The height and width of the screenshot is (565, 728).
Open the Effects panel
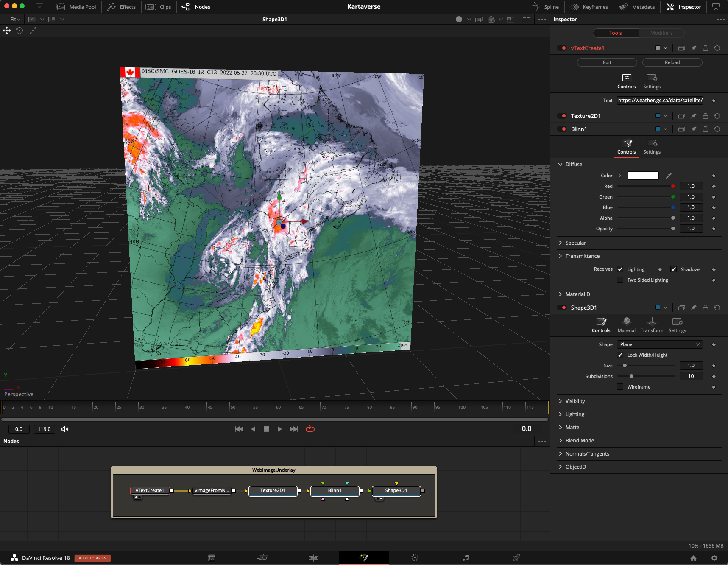121,7
